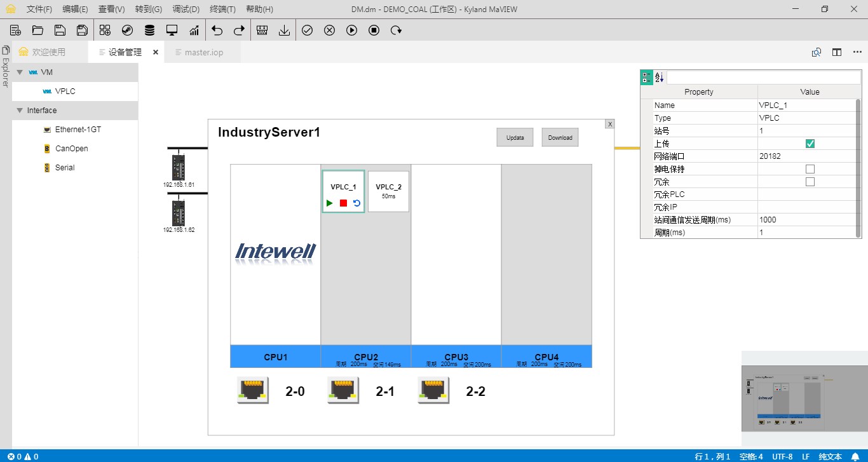Click the undo arrow in toolbar
Image resolution: width=868 pixels, height=462 pixels.
click(x=217, y=31)
